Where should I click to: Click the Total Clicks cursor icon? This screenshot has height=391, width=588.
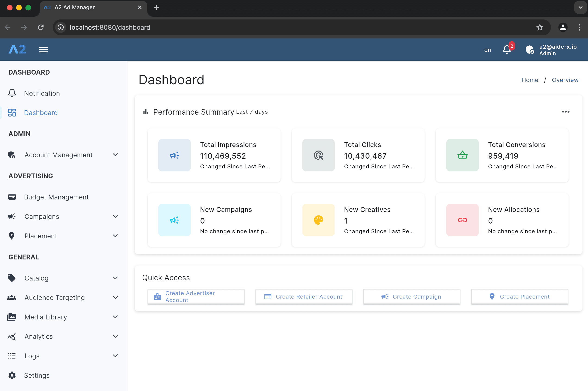[x=318, y=155]
